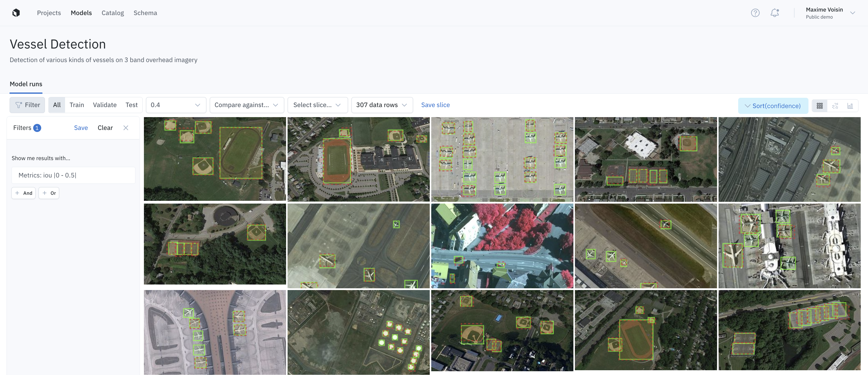Expand the Compare against dropdown
Screen dimensions: 868x375
click(246, 105)
